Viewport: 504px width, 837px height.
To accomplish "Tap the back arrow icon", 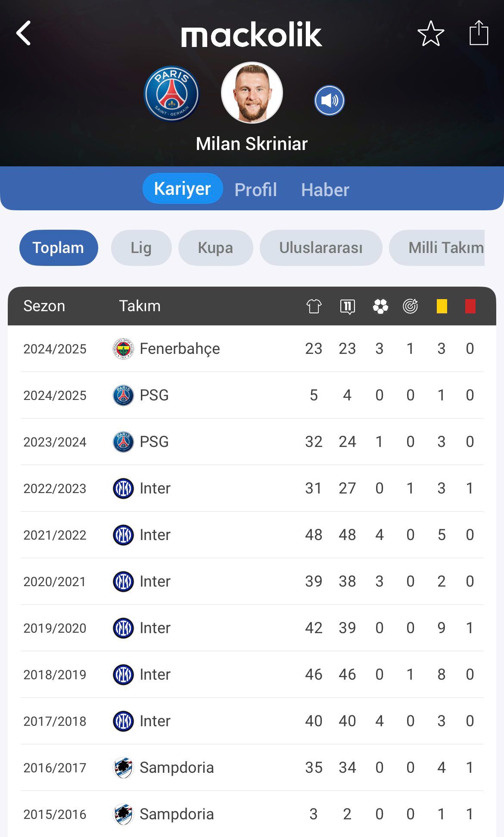I will [x=24, y=33].
